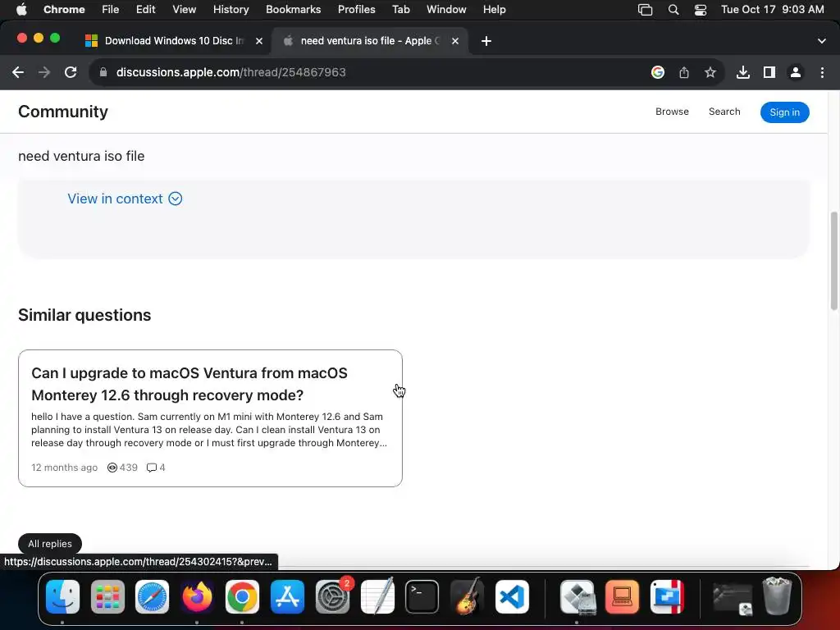Click the need ventura iso file title

click(x=81, y=156)
